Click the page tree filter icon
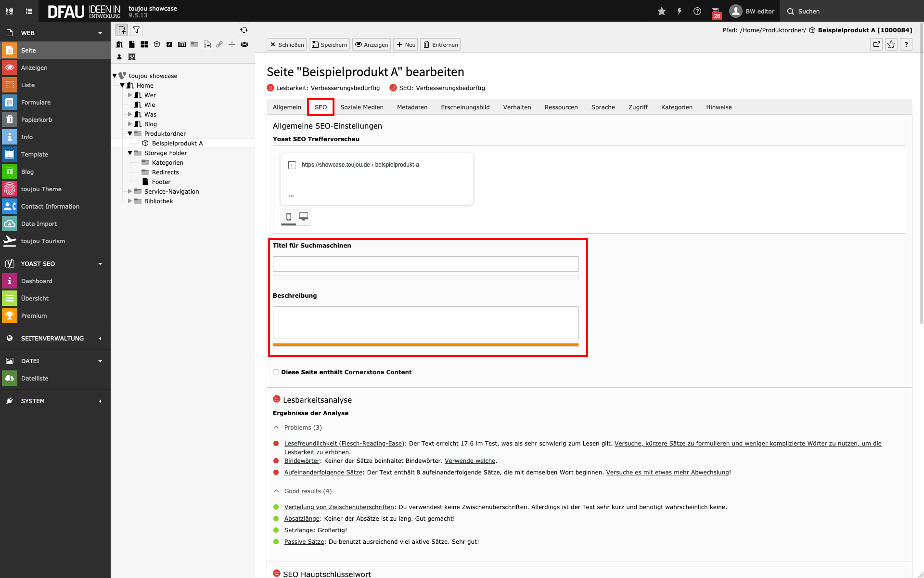This screenshot has width=924, height=578. 137,30
